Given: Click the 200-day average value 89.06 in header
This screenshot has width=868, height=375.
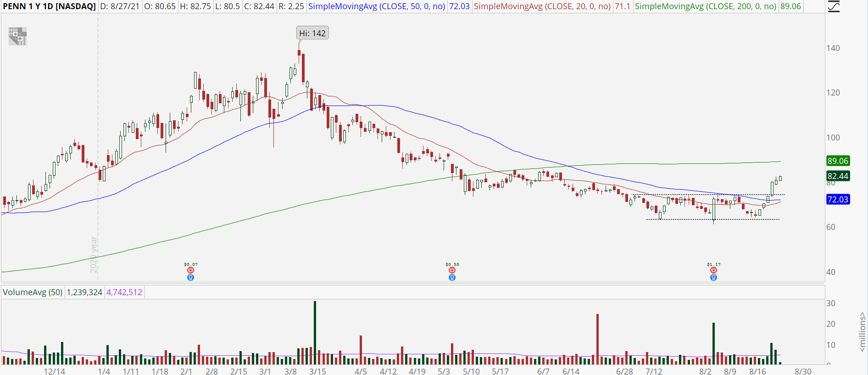Looking at the screenshot, I should click(790, 6).
